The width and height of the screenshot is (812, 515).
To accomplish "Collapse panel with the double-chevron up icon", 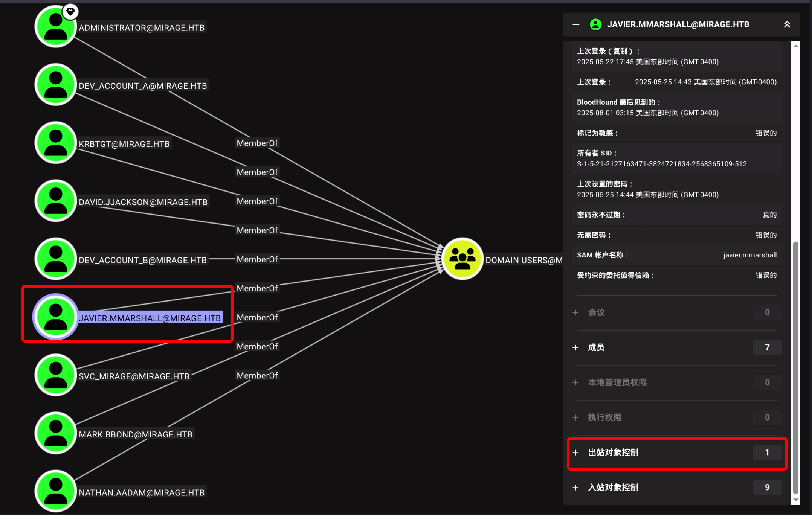I will click(x=787, y=25).
